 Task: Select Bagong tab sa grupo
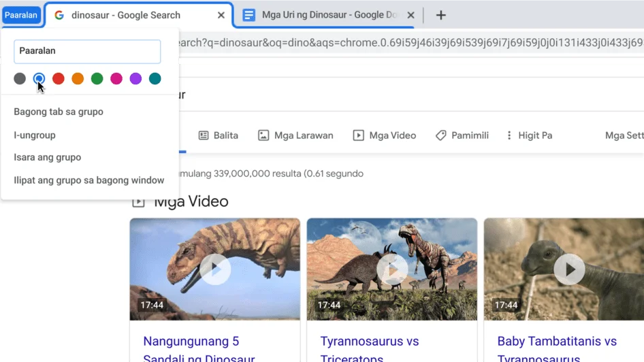pos(59,112)
